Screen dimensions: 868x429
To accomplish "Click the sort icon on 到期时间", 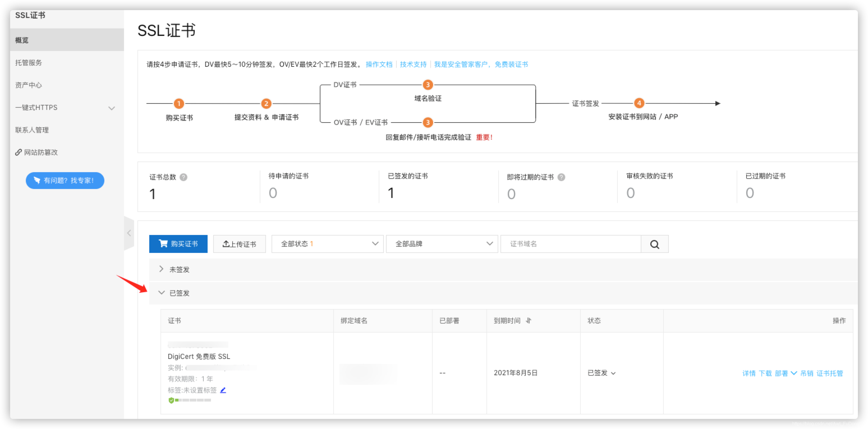I will (x=528, y=320).
